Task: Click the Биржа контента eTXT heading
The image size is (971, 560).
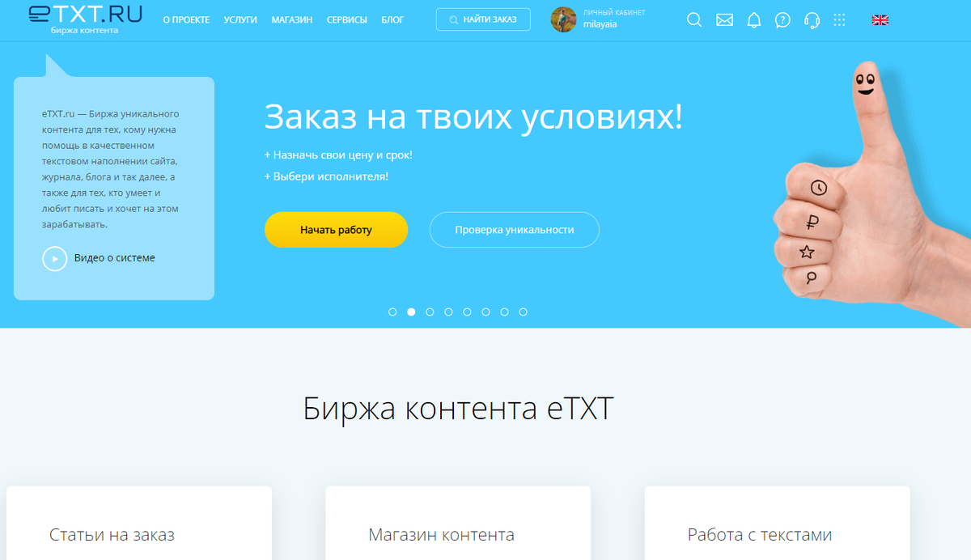Action: pyautogui.click(x=459, y=409)
